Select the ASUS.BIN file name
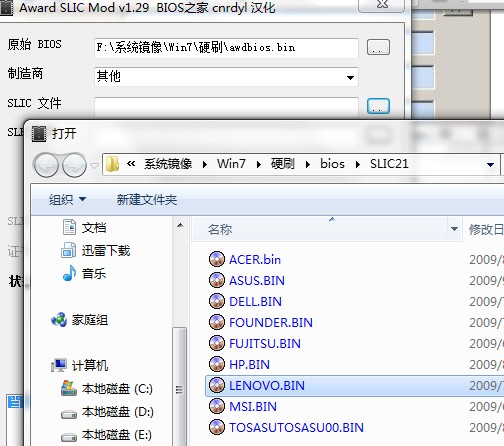This screenshot has height=446, width=504. tap(257, 281)
